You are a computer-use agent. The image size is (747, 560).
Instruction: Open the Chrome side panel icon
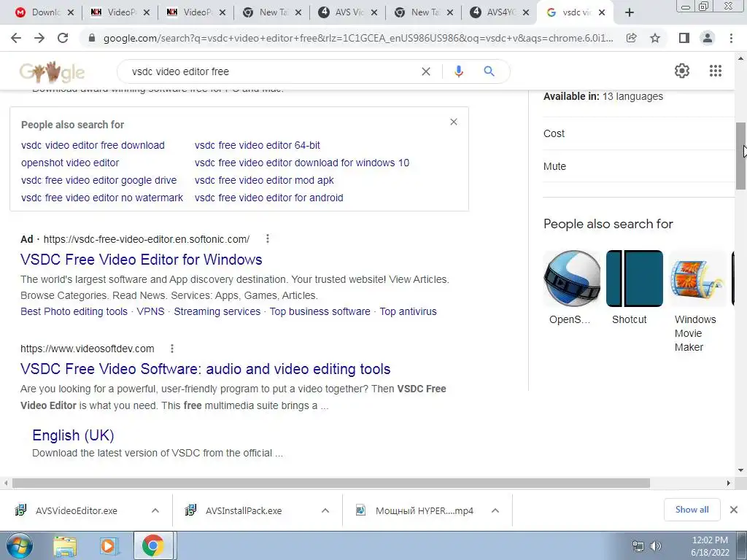pyautogui.click(x=684, y=38)
